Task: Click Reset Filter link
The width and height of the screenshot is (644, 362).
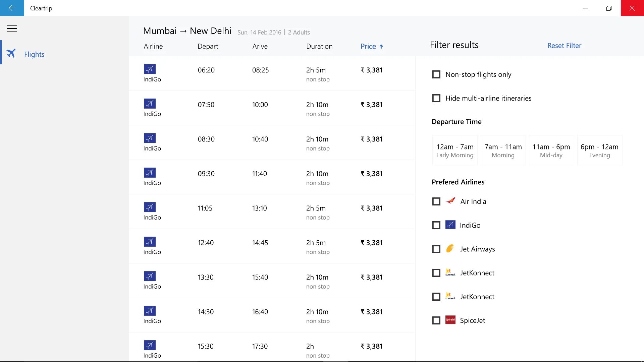Action: pos(565,45)
